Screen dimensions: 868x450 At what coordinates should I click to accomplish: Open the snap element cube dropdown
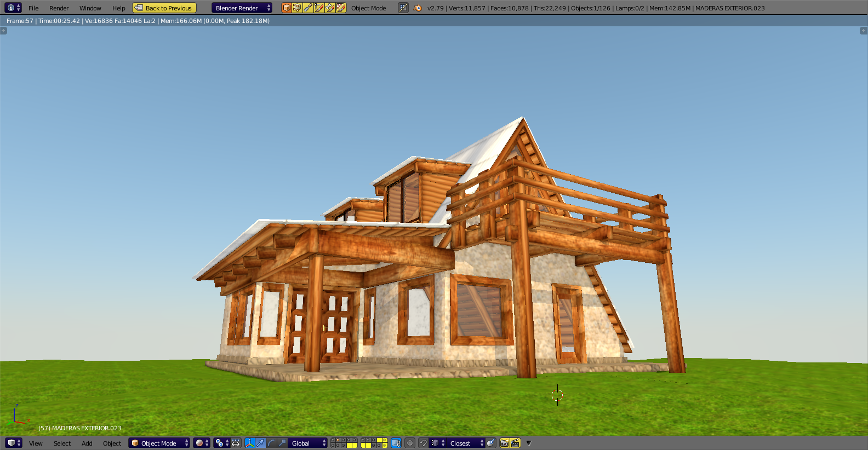pyautogui.click(x=438, y=443)
